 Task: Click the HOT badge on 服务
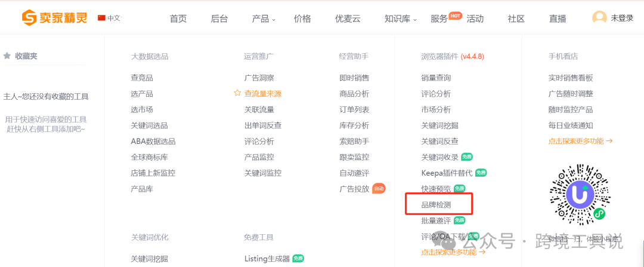[456, 16]
